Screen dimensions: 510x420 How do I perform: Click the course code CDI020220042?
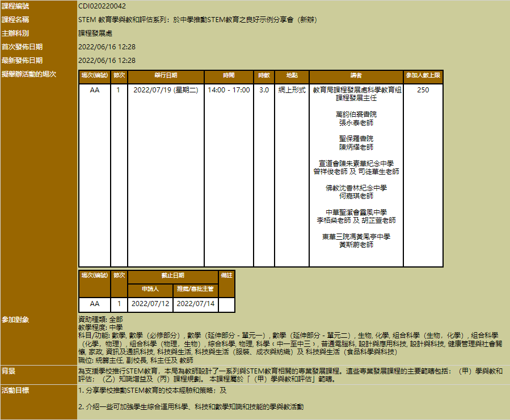tap(102, 6)
